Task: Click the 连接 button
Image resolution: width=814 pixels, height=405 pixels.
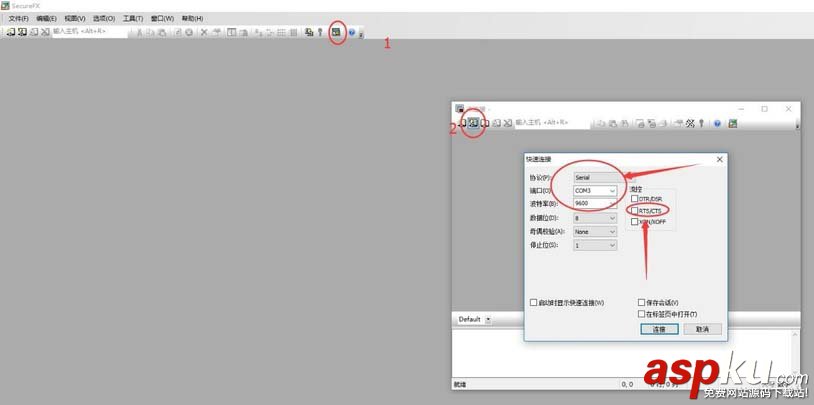Action: (659, 329)
